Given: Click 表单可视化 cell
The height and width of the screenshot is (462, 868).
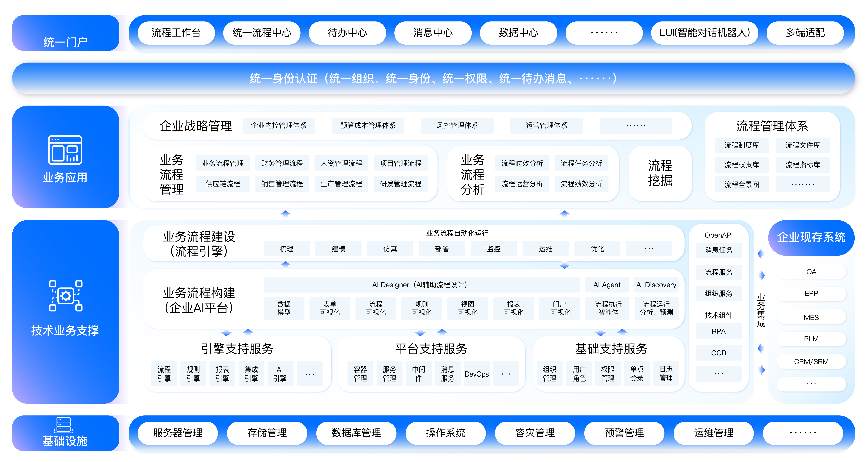Looking at the screenshot, I should pos(330,308).
